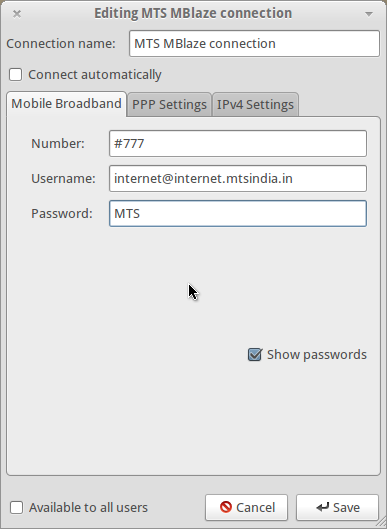This screenshot has height=529, width=387.
Task: Close the dialog with the title bar X
Action: (17, 14)
